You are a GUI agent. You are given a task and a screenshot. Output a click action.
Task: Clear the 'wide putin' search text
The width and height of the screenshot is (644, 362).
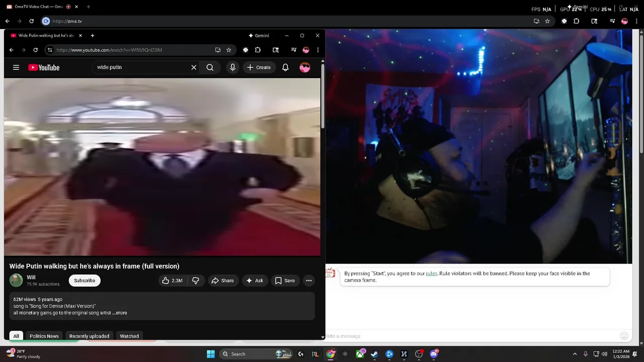[x=194, y=67]
